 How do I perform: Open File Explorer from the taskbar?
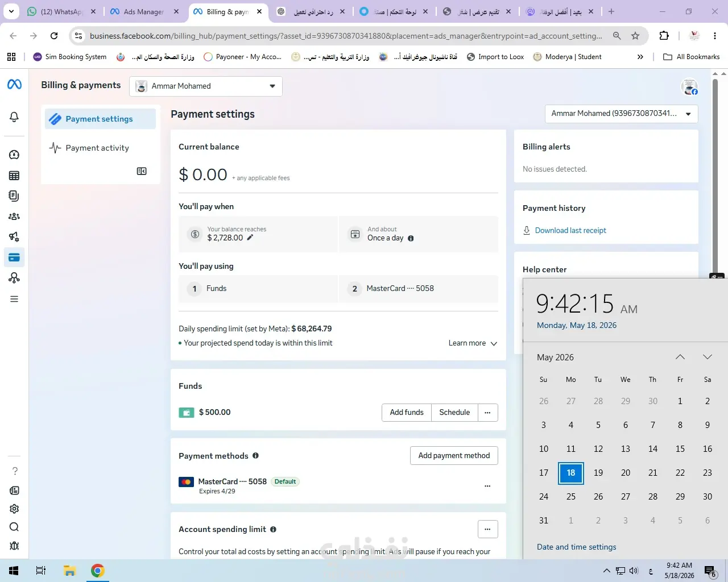pos(70,571)
